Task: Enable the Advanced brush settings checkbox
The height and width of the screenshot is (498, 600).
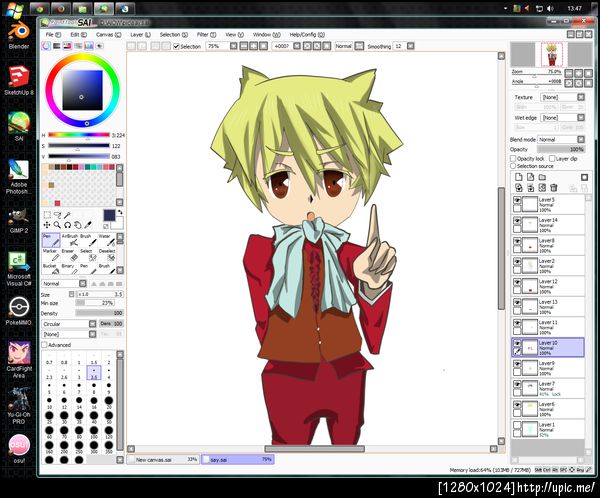Action: pyautogui.click(x=44, y=345)
